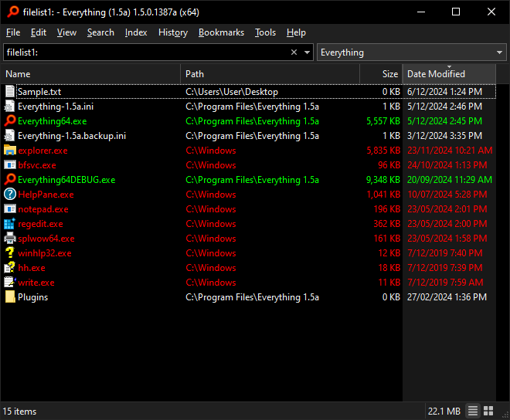
Task: Open the search history dropdown arrow
Action: [x=308, y=52]
